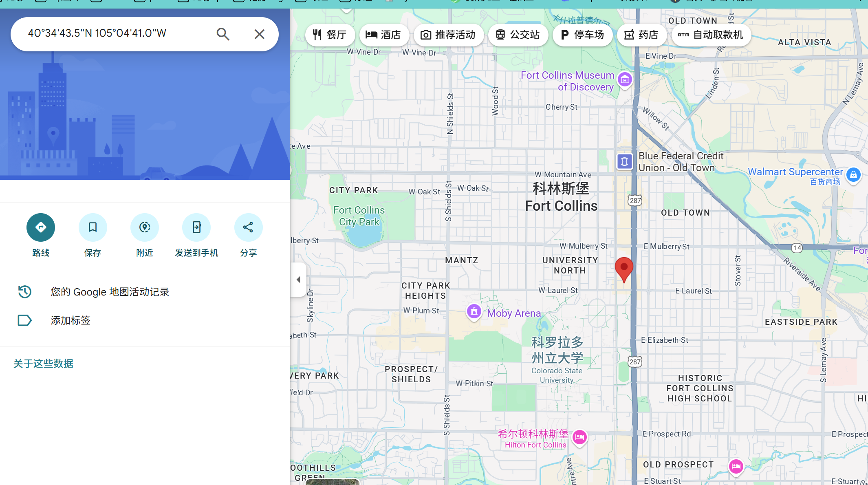Select Hilton Fort Collins hotel marker
This screenshot has width=868, height=485.
579,438
